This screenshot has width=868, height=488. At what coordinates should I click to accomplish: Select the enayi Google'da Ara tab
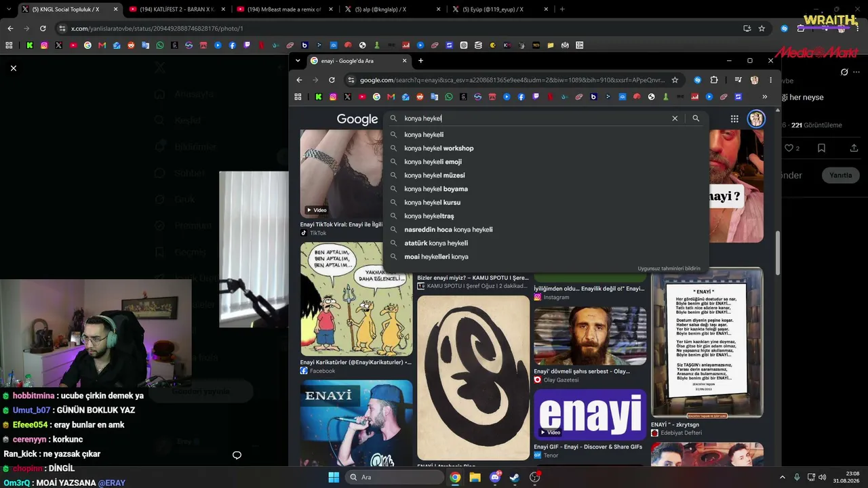tap(358, 61)
